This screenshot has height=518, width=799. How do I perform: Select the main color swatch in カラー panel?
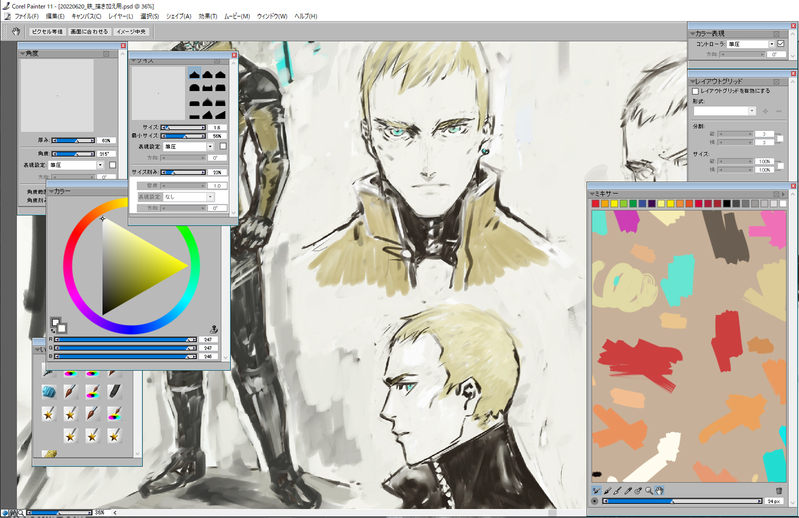pyautogui.click(x=56, y=322)
